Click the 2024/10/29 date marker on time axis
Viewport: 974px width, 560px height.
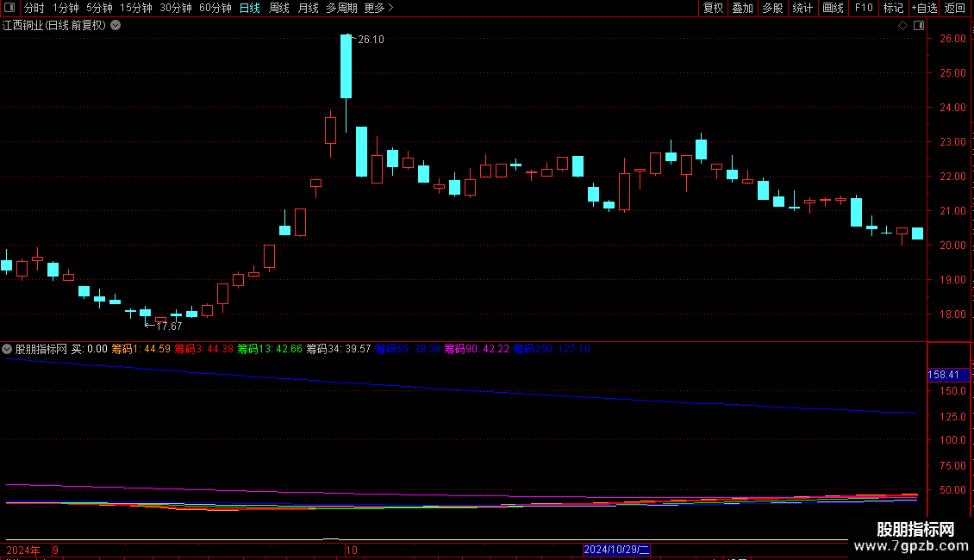pyautogui.click(x=616, y=550)
